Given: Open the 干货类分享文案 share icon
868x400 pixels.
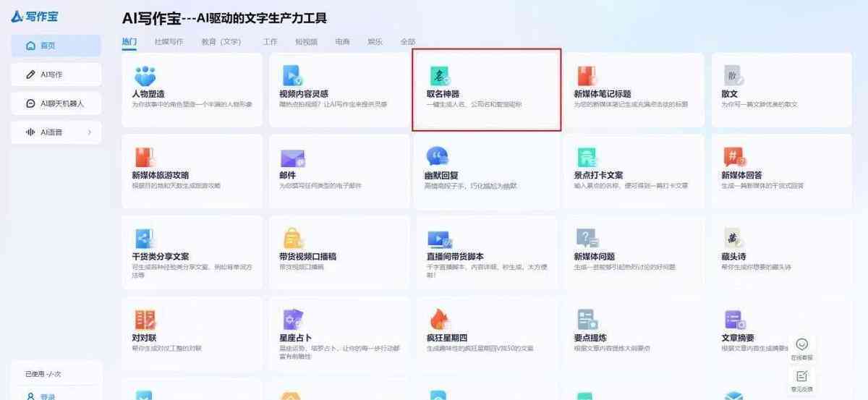Looking at the screenshot, I should tap(145, 239).
